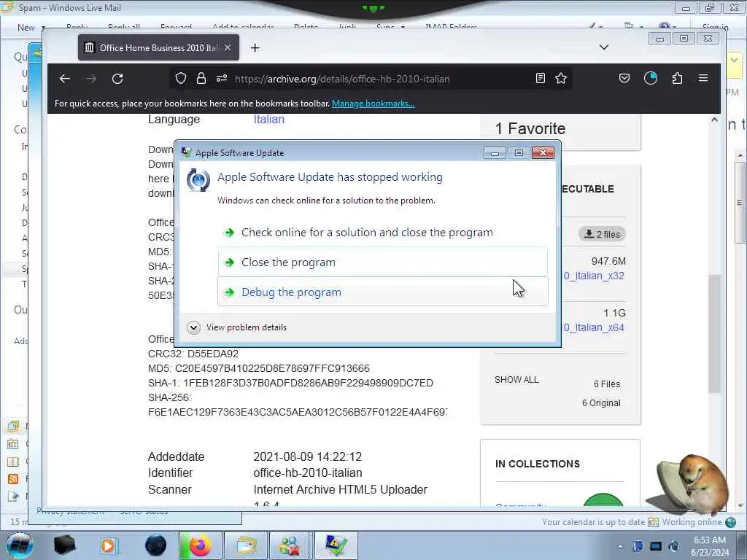The height and width of the screenshot is (560, 747).
Task: Switch to Firefox in the taskbar
Action: (200, 545)
